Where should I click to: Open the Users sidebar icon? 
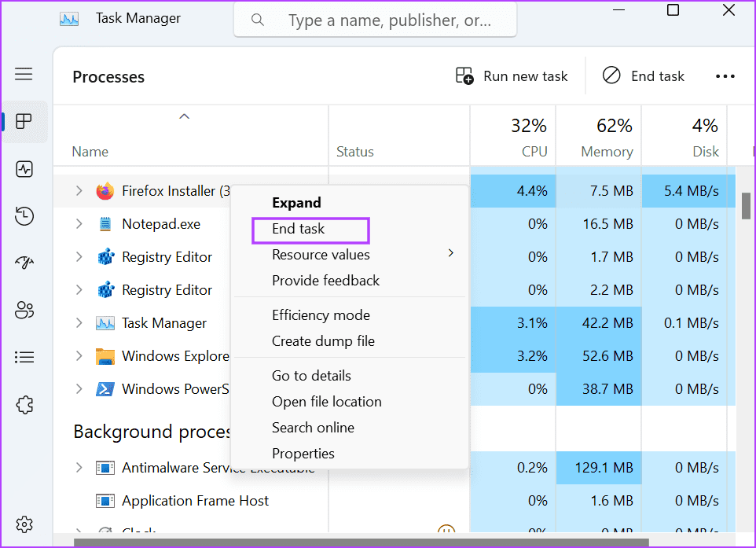24,311
